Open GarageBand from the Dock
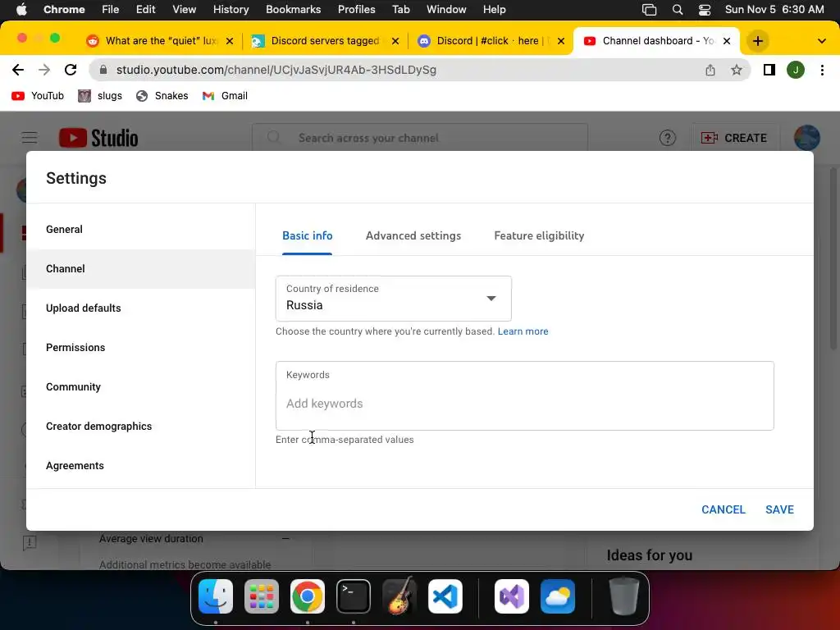840x630 pixels. point(399,596)
